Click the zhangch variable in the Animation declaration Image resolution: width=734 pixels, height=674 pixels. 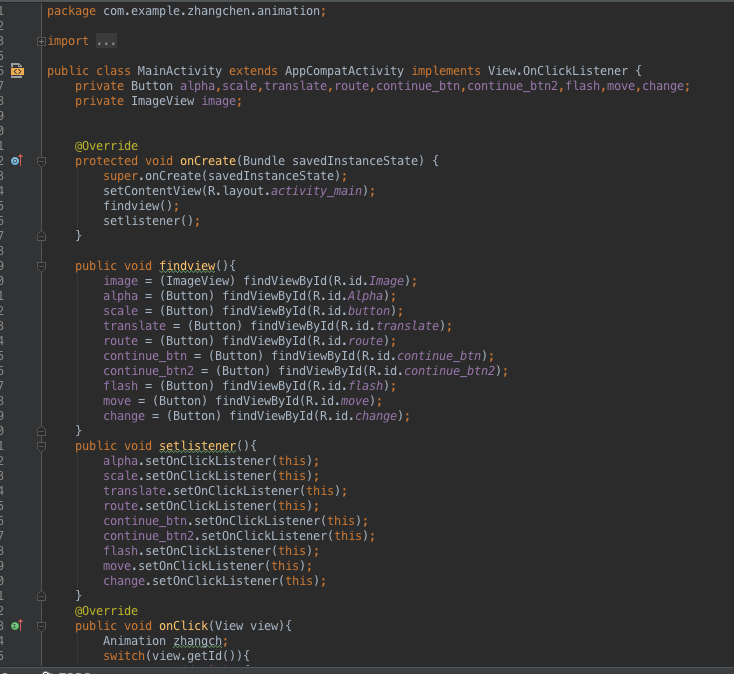click(200, 641)
